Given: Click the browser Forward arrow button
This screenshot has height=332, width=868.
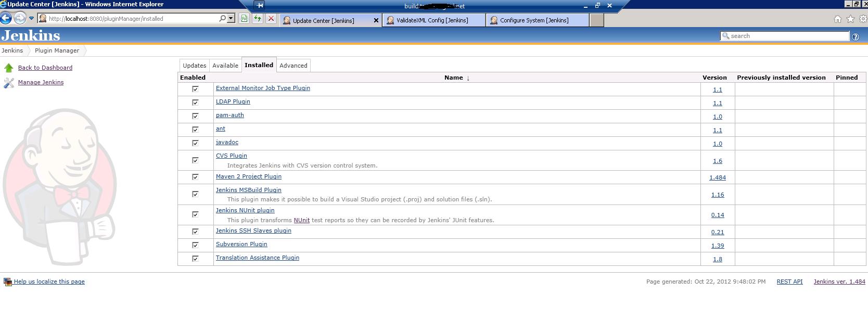Looking at the screenshot, I should click(20, 18).
